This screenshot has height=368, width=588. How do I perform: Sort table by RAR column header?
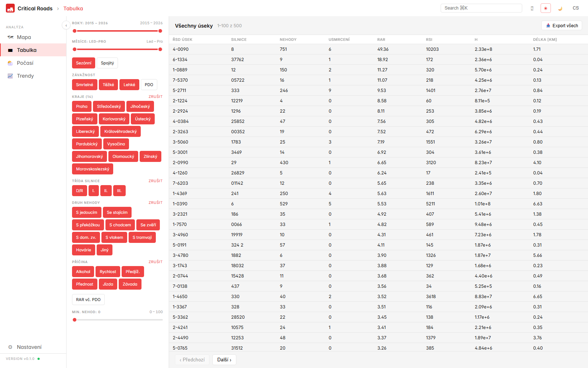pyautogui.click(x=381, y=39)
